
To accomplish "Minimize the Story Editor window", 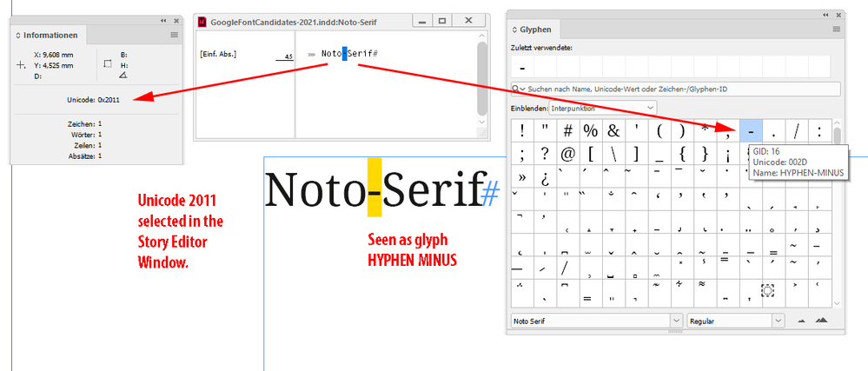I will pyautogui.click(x=422, y=21).
